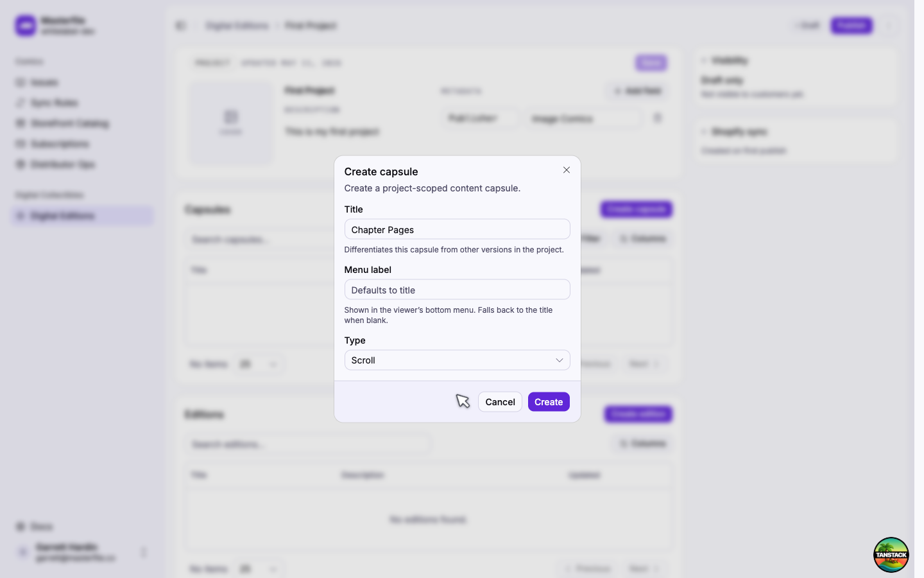
Task: Click the "Create capsule" dialog heading
Action: [381, 171]
